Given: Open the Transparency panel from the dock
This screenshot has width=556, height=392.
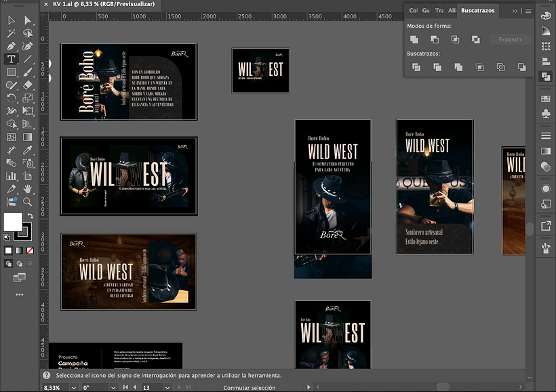Looking at the screenshot, I should point(546,166).
